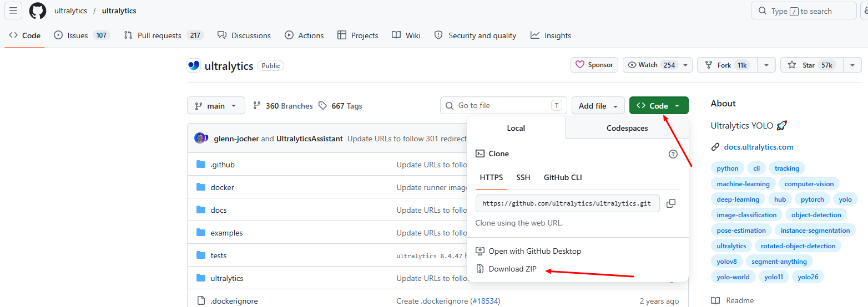
Task: Open the examples folder name
Action: coord(226,233)
